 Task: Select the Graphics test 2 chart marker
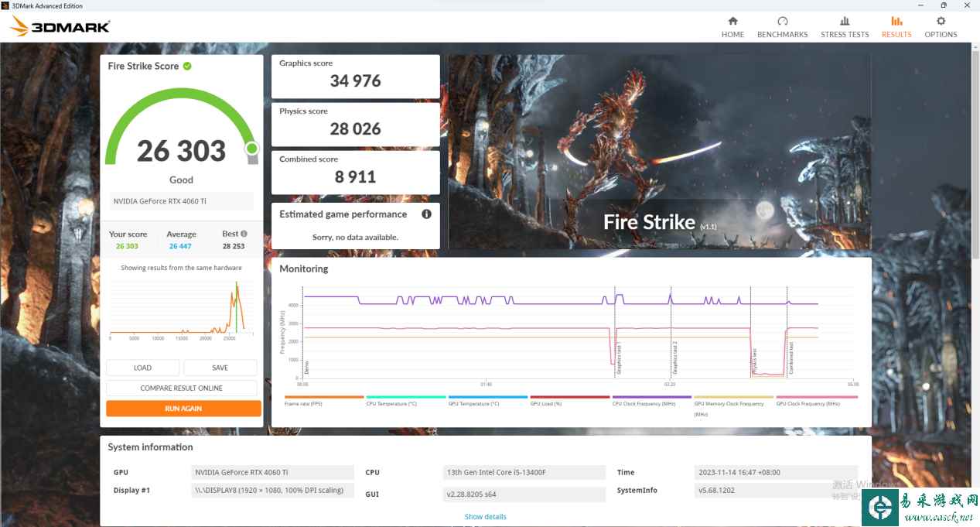[x=674, y=359]
